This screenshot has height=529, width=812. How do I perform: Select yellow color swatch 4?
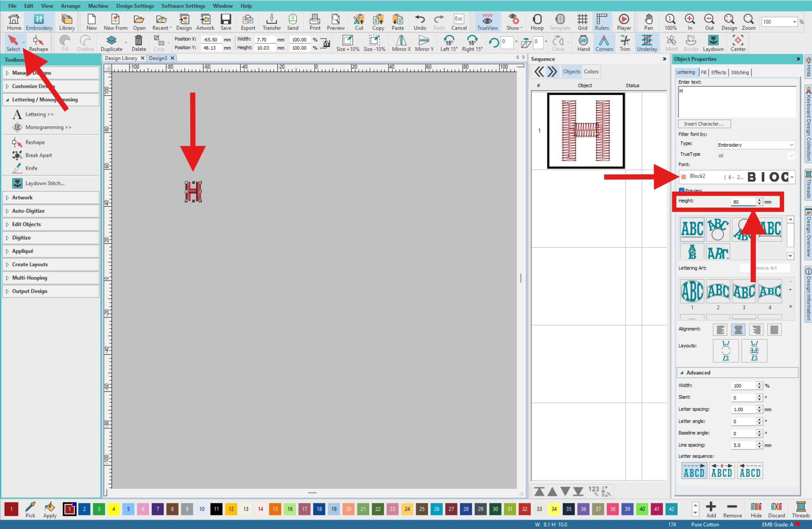point(114,509)
